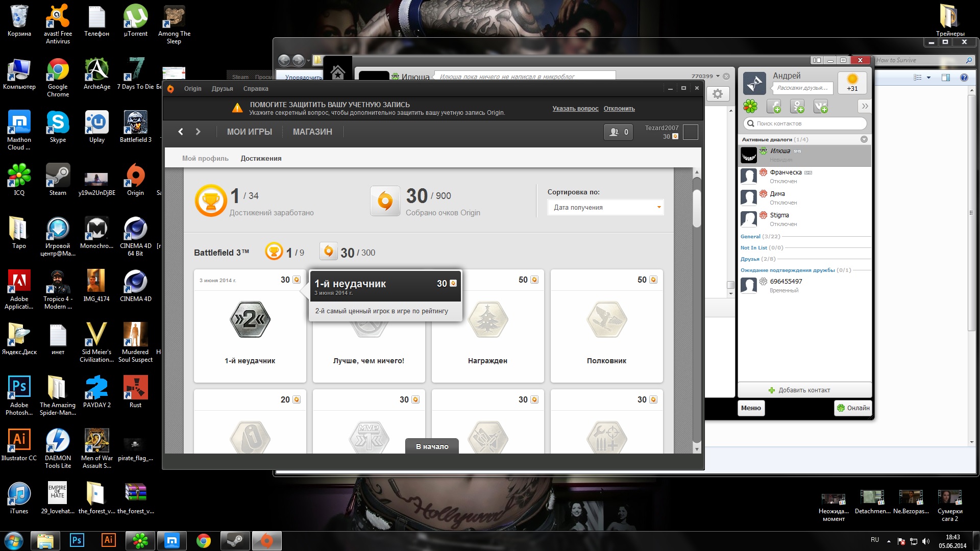Click the В начало button

[x=432, y=446]
